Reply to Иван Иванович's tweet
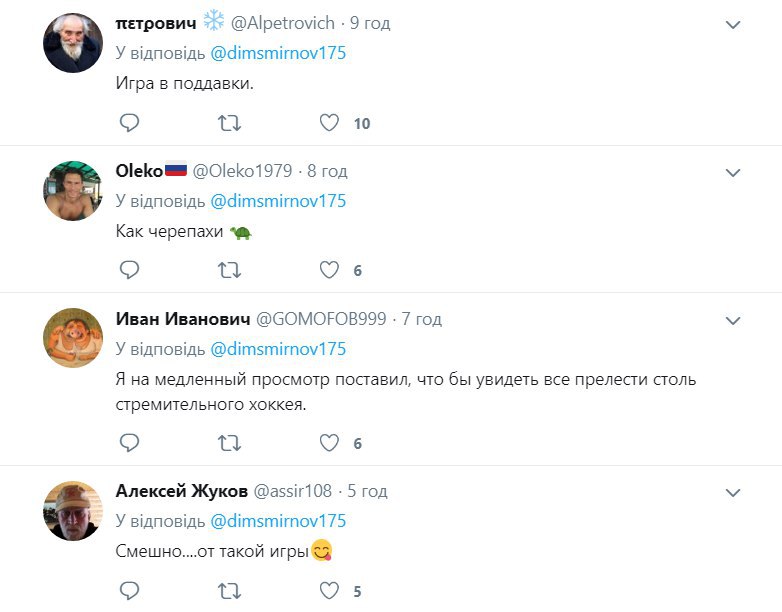Screen dimensions: 782x612 pos(129,443)
